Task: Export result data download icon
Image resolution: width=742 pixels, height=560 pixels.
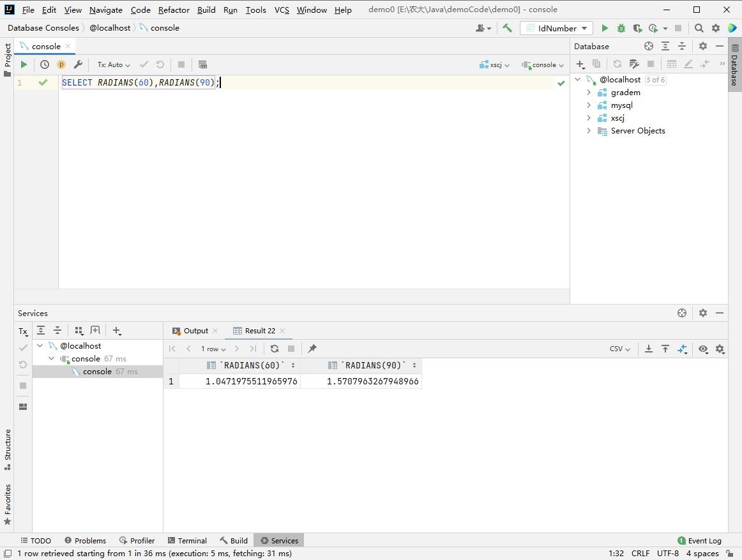Action: point(648,349)
